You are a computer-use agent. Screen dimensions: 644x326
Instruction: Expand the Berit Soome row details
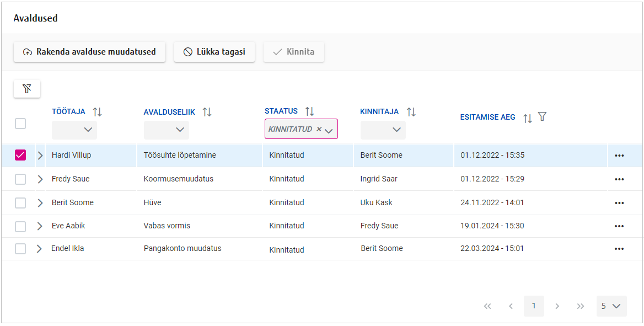[x=40, y=203]
